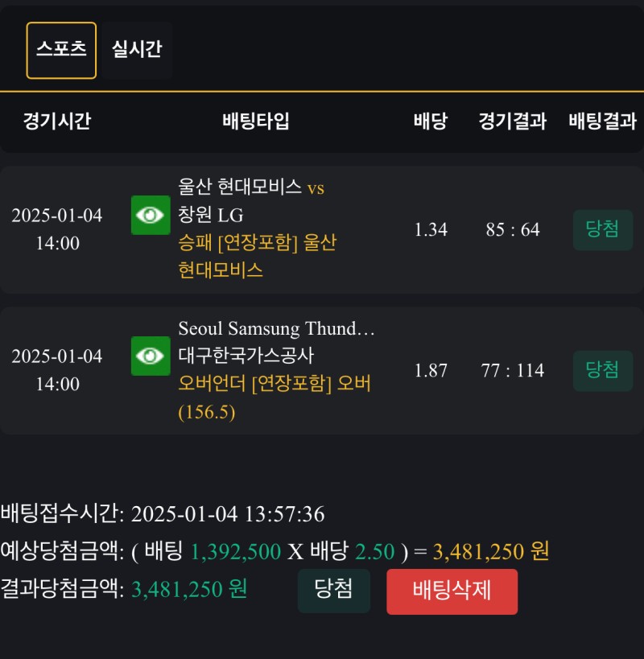Click the 경기시간 column header
The width and height of the screenshot is (644, 659).
(56, 122)
